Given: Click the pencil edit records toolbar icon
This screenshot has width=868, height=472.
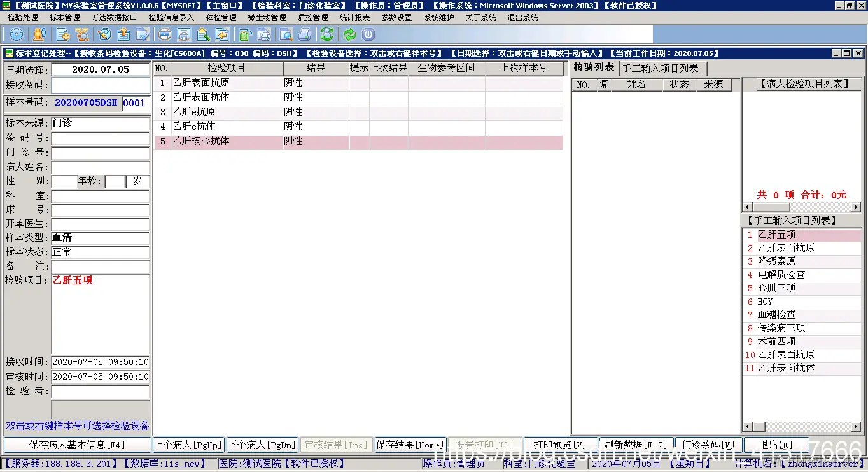Looking at the screenshot, I should point(105,34).
